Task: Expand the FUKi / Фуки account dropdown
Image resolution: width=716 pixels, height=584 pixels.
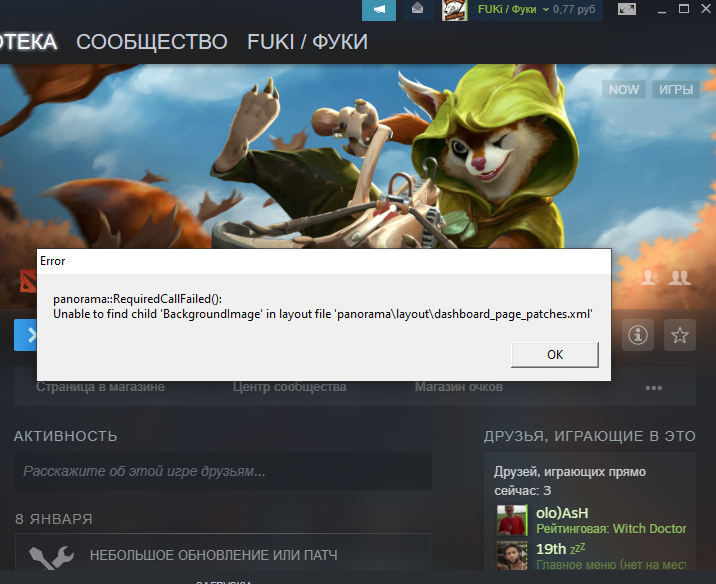Action: click(513, 10)
